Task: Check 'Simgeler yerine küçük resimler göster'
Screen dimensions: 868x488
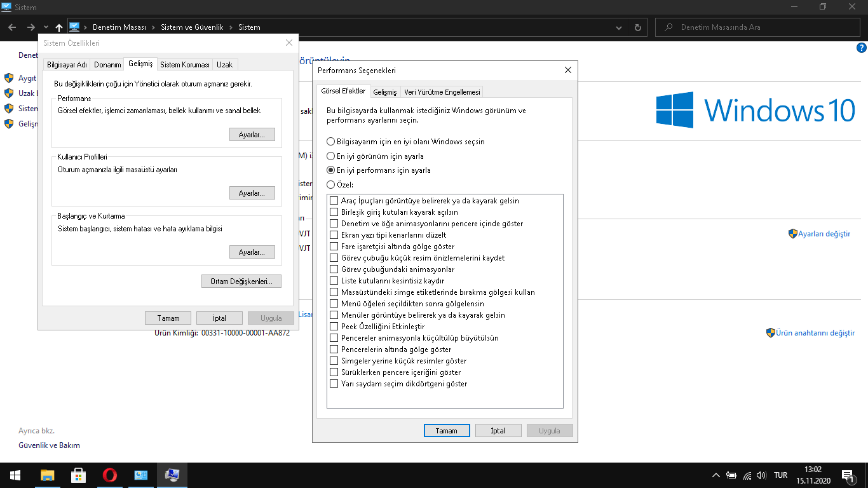Action: click(x=334, y=361)
